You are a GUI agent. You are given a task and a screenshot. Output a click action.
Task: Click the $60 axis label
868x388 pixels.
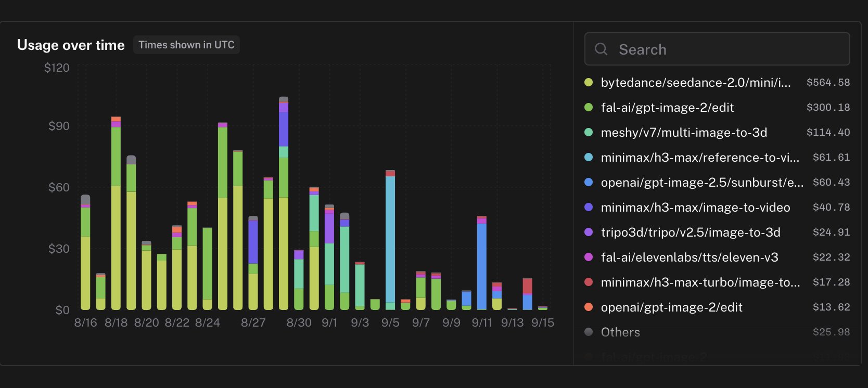59,187
